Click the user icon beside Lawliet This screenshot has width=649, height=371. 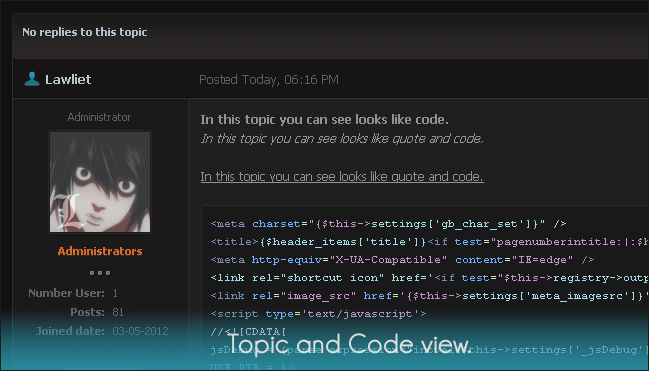click(32, 79)
